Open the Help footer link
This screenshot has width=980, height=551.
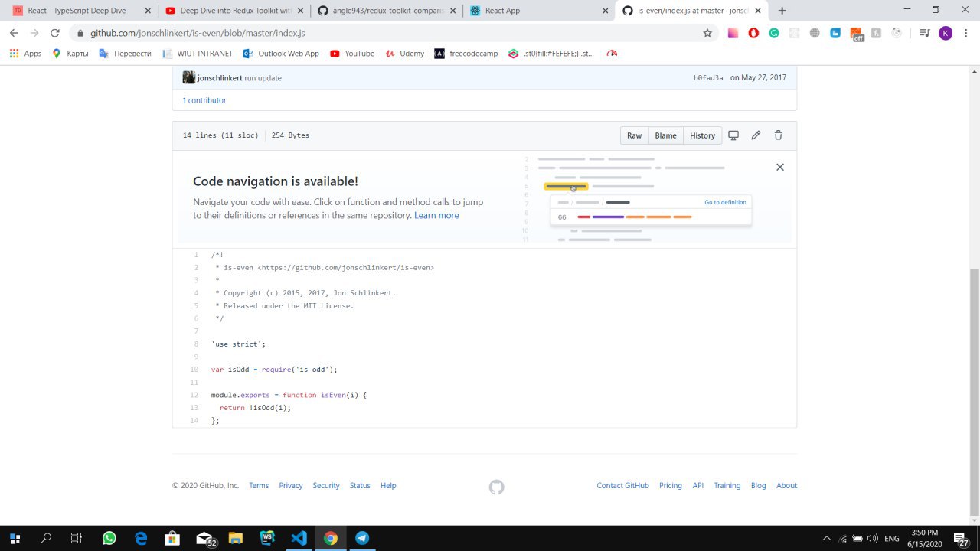click(x=388, y=485)
